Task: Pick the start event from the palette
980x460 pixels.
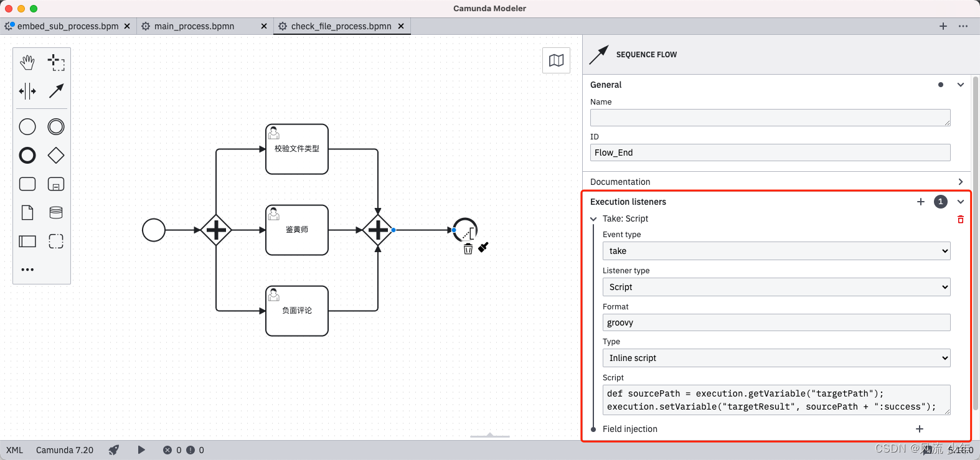Action: click(x=27, y=127)
